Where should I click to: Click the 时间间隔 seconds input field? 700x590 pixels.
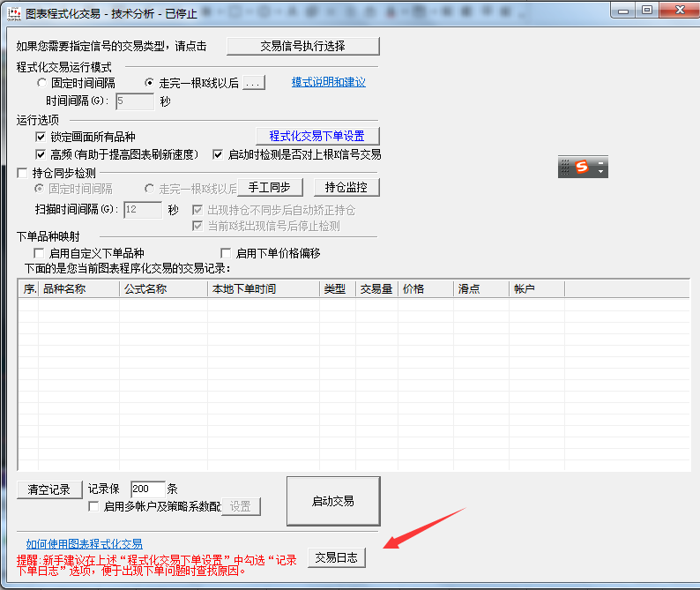[x=135, y=101]
